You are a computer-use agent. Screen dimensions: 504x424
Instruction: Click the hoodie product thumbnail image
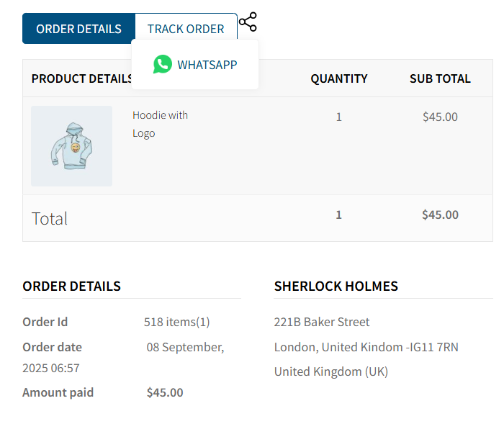coord(71,146)
